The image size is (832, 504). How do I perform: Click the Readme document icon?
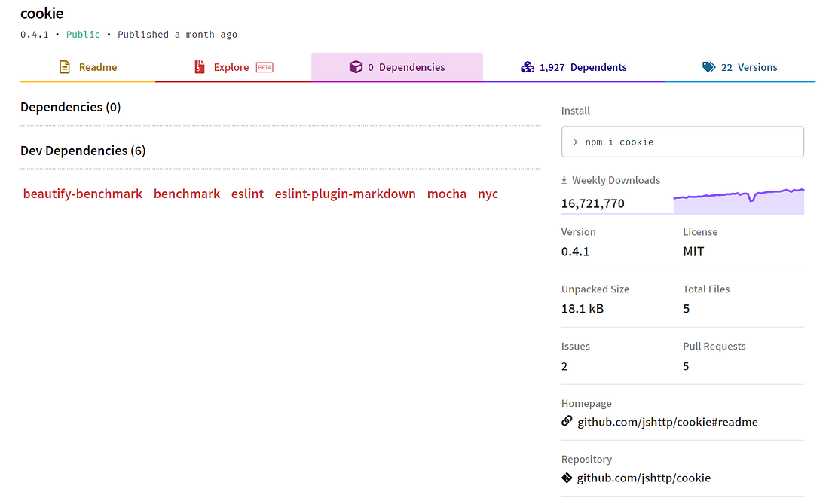[x=63, y=67]
